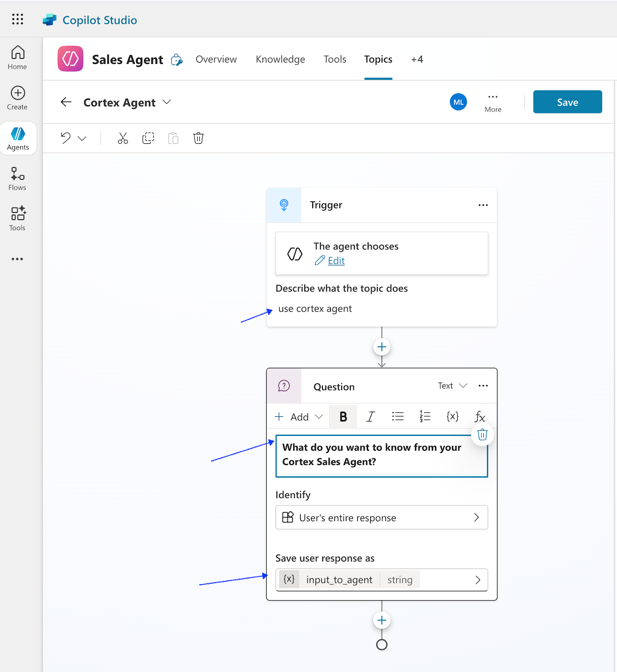
Task: Open the app launcher waffle grid
Action: pyautogui.click(x=18, y=19)
